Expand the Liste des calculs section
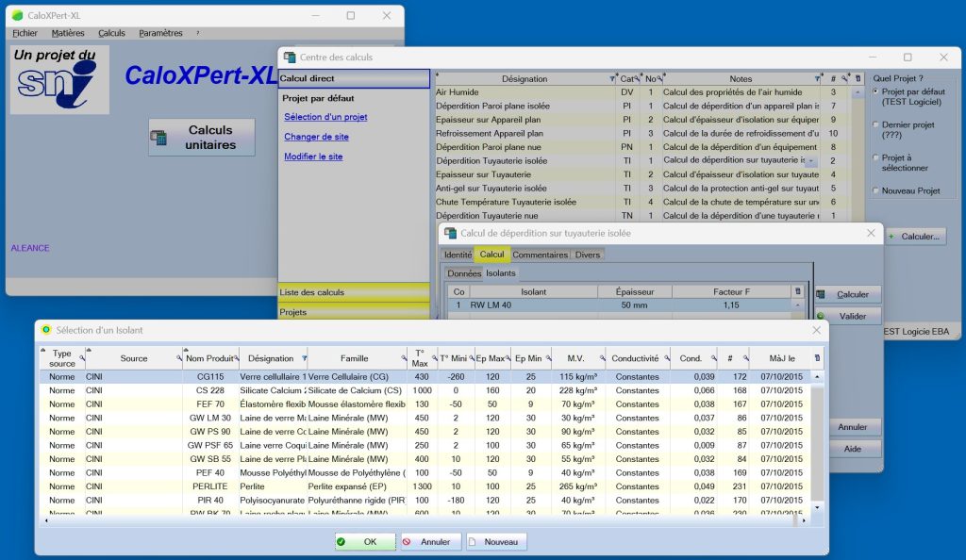966x560 pixels. point(354,292)
